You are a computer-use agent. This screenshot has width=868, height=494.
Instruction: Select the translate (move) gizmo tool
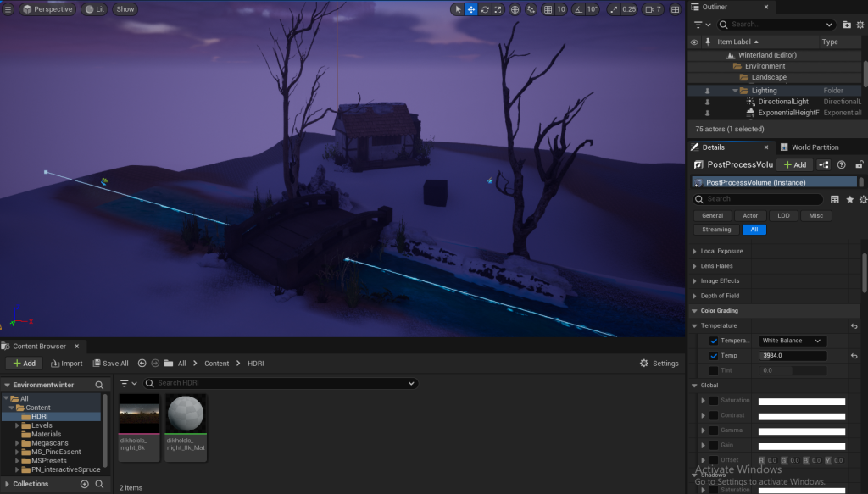(471, 9)
